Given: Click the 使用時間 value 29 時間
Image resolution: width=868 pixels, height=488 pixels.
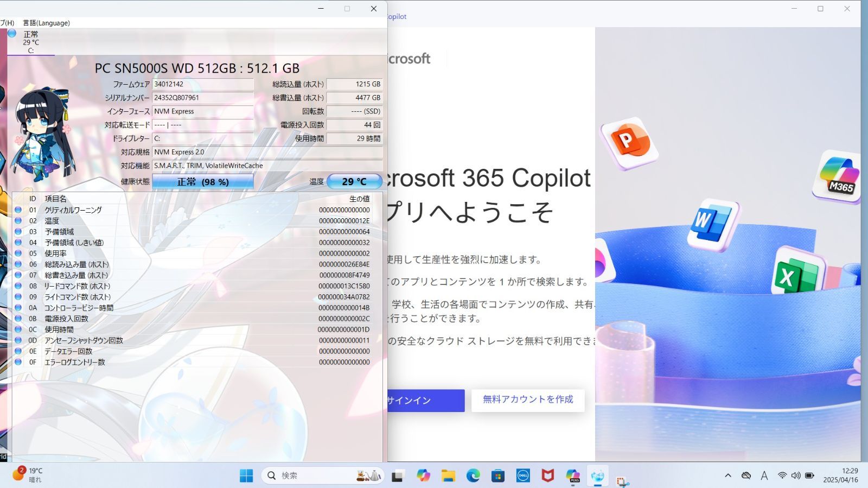Looking at the screenshot, I should pos(354,138).
